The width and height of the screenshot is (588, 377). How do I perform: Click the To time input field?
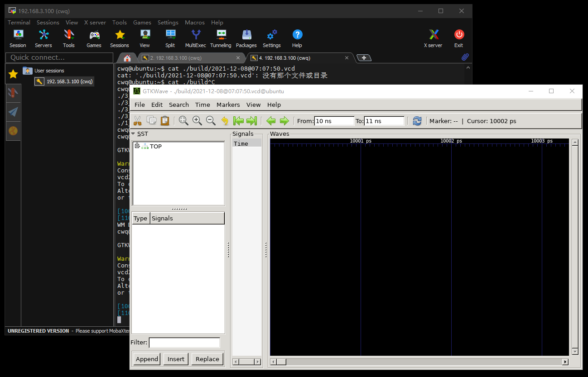tap(384, 121)
